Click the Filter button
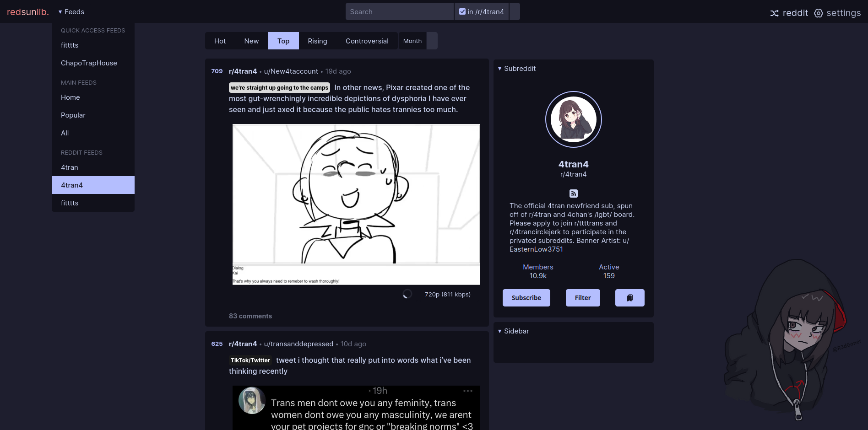 pos(583,298)
